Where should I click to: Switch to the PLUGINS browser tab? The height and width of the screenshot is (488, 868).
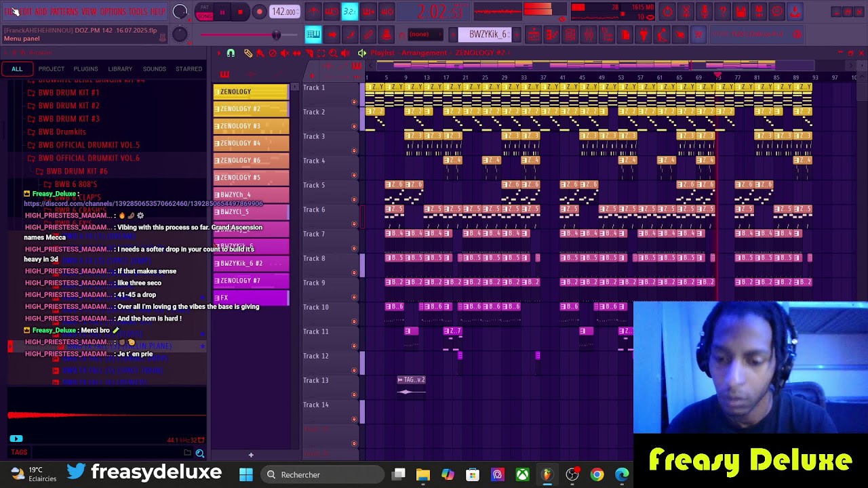coord(85,68)
